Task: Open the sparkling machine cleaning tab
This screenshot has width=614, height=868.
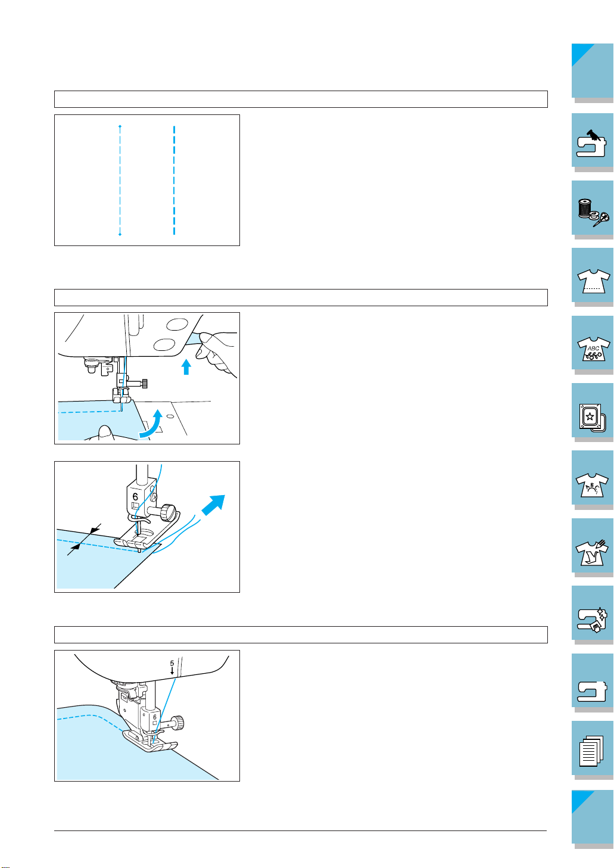Action: tap(593, 613)
